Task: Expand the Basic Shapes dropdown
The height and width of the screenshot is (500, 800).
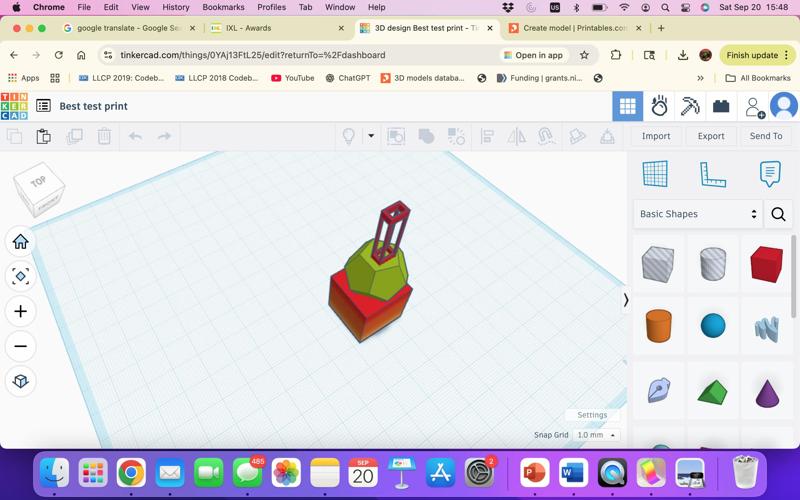Action: pyautogui.click(x=698, y=214)
